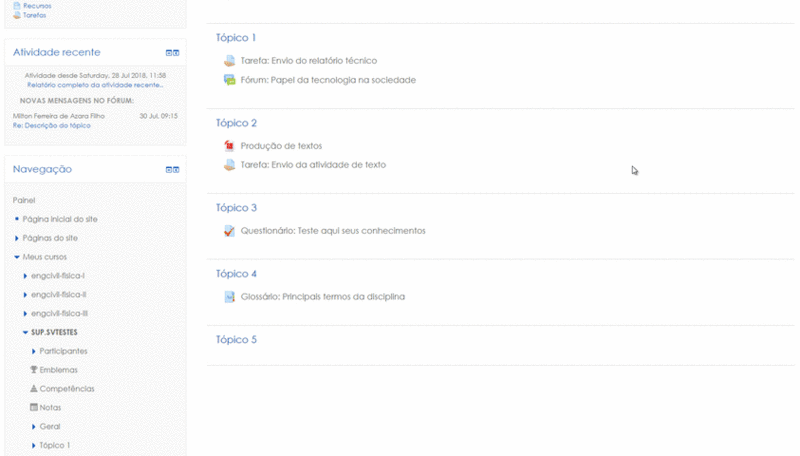Click the Recursos file icon in the sidebar
This screenshot has height=456, width=800.
[x=17, y=6]
